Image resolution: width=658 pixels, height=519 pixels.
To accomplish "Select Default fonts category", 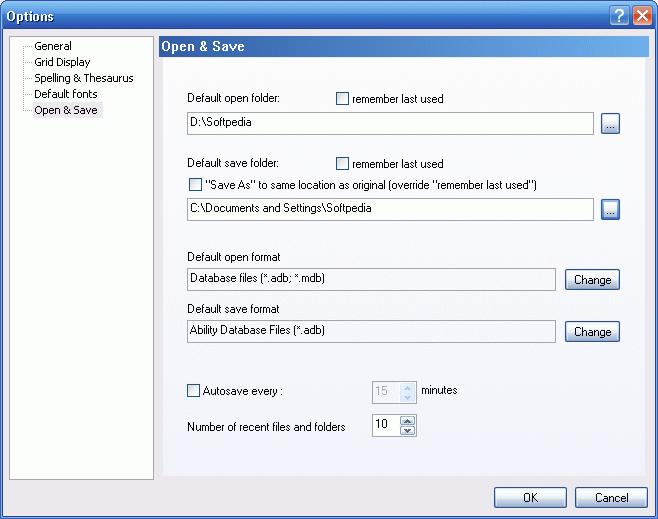I will (65, 94).
